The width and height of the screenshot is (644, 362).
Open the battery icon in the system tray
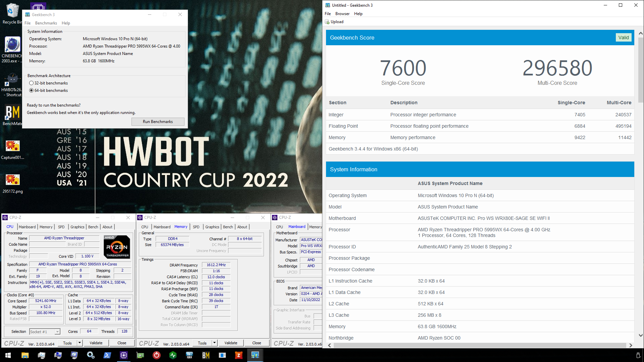pyautogui.click(x=638, y=355)
